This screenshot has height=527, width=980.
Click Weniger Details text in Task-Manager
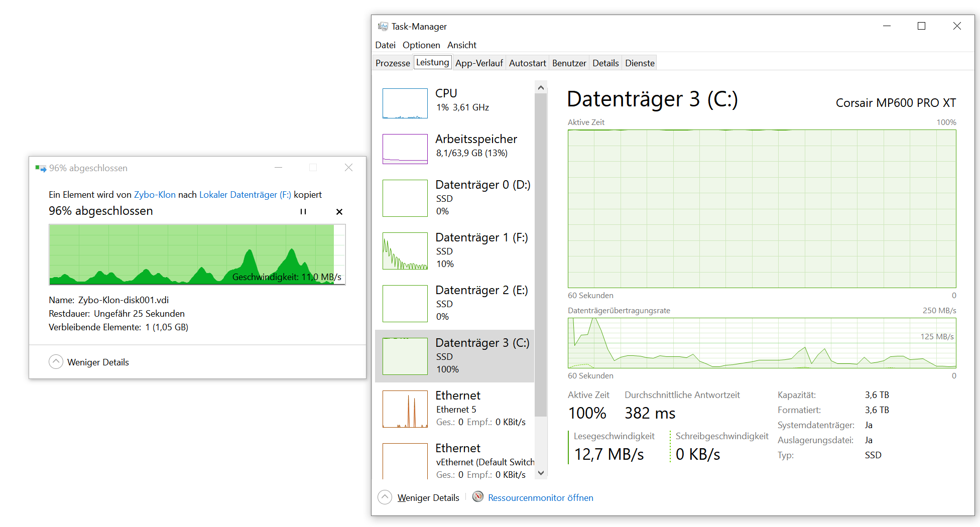tap(428, 498)
